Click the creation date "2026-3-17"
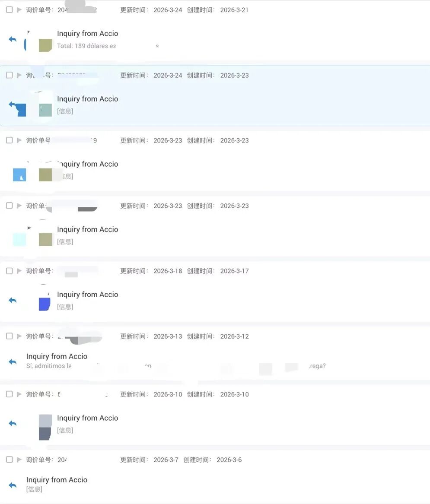Image resolution: width=430 pixels, height=504 pixels. pos(234,271)
